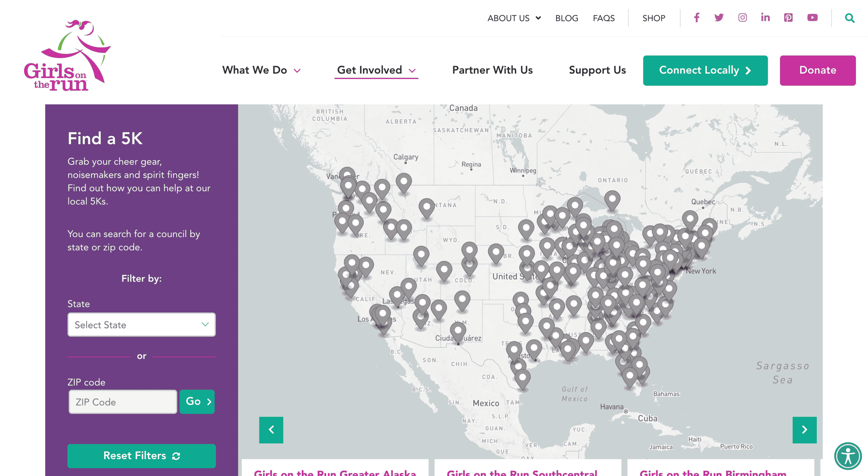Expand the What We Do menu
Screen dimensions: 868x476
click(x=261, y=70)
